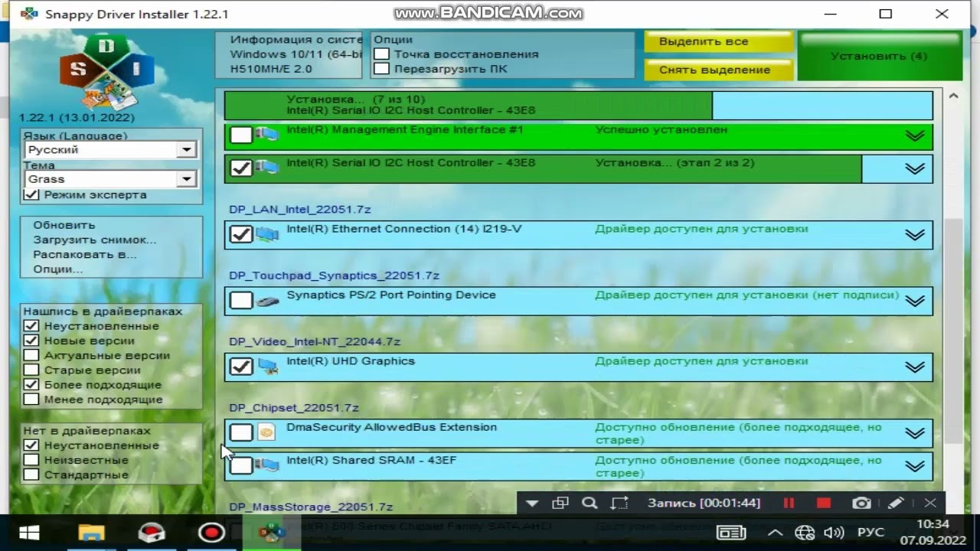Uncheck Intel UHD Graphics driver
Viewport: 980px width, 551px height.
(241, 367)
